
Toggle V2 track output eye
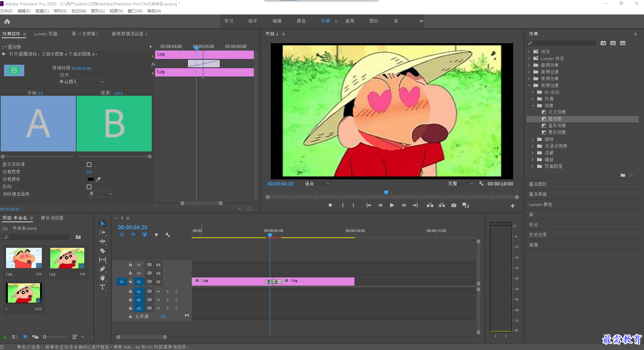(158, 273)
